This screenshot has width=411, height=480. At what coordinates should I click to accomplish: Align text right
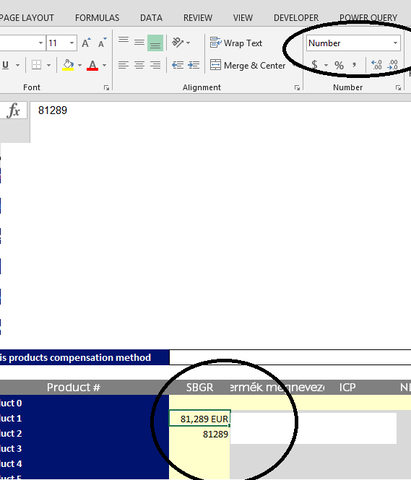point(155,65)
